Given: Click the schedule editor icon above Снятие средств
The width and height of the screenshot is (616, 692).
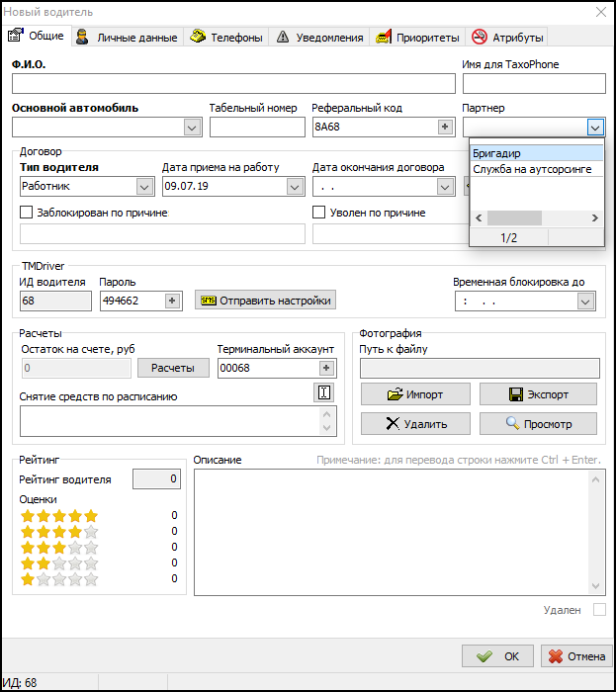Looking at the screenshot, I should click(x=323, y=392).
